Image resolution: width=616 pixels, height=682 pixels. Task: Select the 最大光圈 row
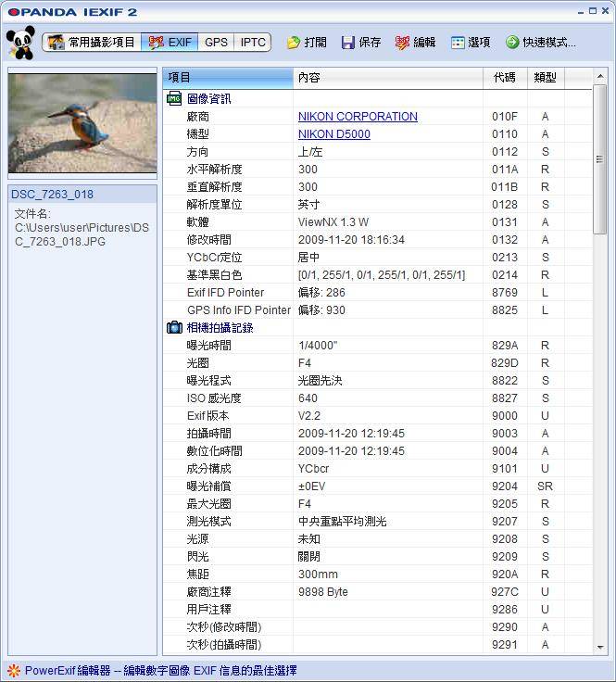(x=378, y=504)
